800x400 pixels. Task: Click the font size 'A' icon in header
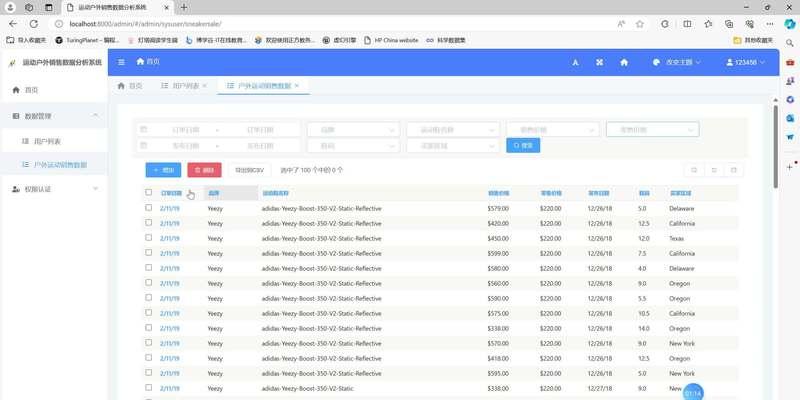(576, 62)
